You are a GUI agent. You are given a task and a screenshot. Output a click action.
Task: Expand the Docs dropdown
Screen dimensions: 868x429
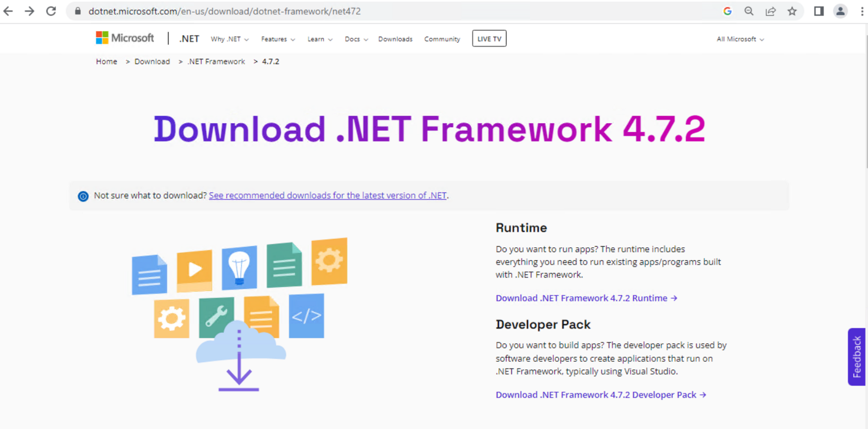[x=355, y=39]
